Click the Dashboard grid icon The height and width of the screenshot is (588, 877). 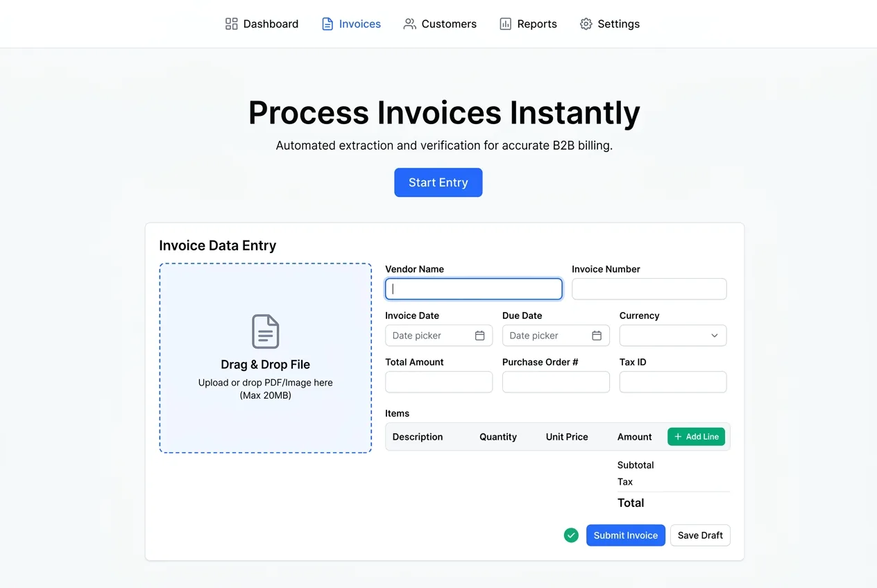[231, 23]
